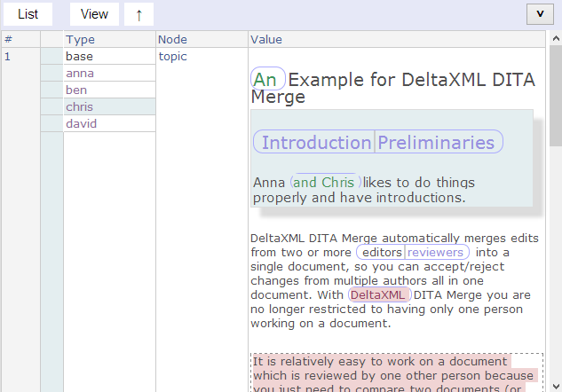Click the deleted paragraph 'It is relatively easy'
This screenshot has width=562, height=392.
(396, 372)
